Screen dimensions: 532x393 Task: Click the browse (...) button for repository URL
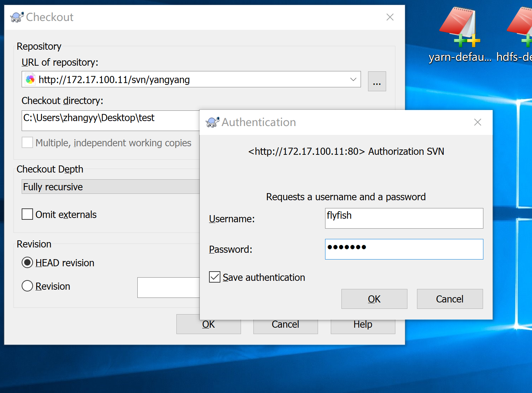(x=377, y=81)
